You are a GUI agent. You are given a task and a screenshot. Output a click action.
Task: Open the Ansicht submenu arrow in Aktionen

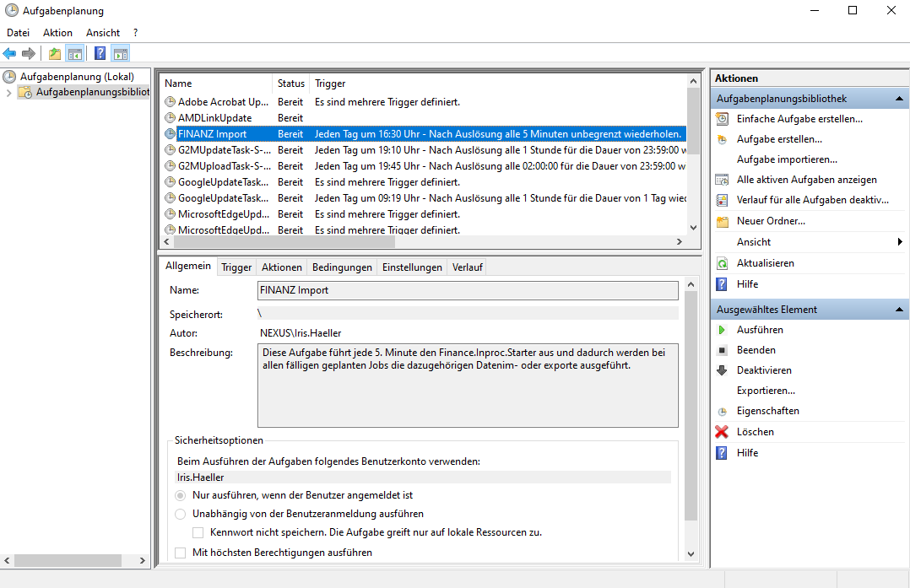(900, 242)
